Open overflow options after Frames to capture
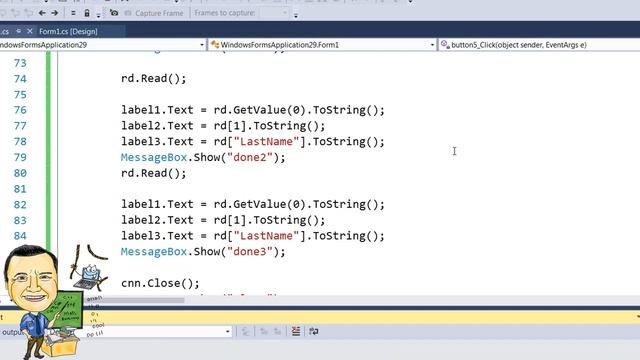Screen dimensions: 640x360 296,16
